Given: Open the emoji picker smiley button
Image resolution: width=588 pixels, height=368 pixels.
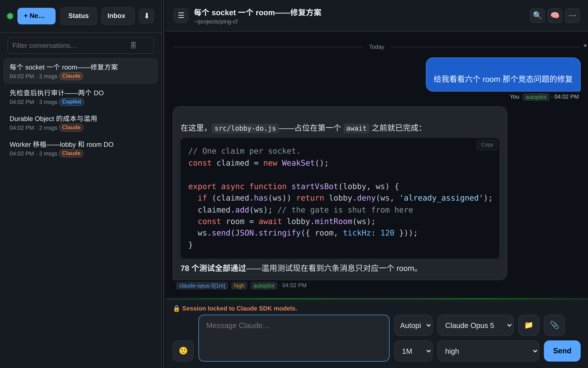Looking at the screenshot, I should pos(183,351).
